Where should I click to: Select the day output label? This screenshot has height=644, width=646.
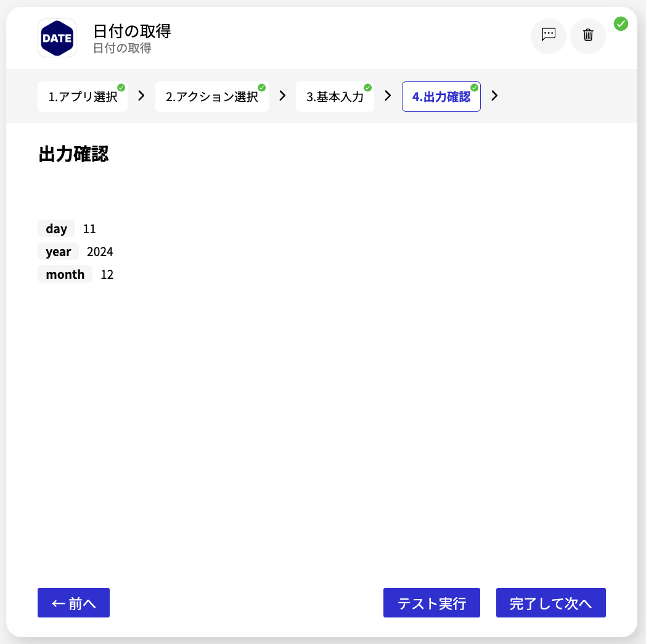57,228
